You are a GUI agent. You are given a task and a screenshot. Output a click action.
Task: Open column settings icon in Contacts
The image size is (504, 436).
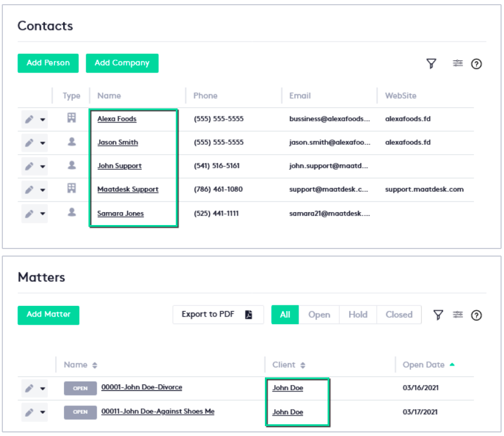pyautogui.click(x=458, y=63)
